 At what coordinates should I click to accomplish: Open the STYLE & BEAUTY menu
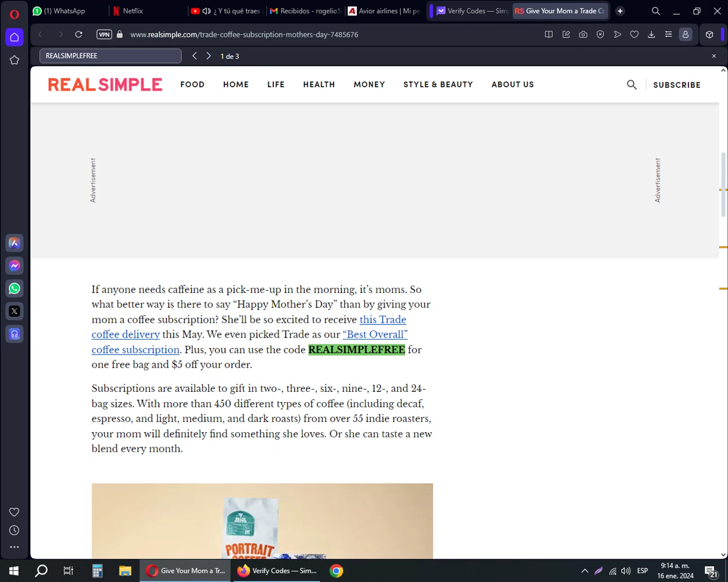[x=438, y=84]
